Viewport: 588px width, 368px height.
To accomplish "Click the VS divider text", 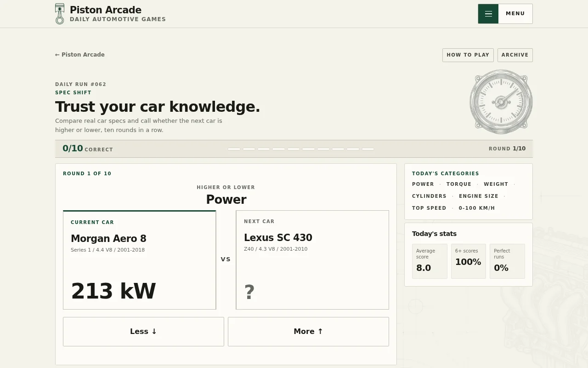I will [226, 259].
